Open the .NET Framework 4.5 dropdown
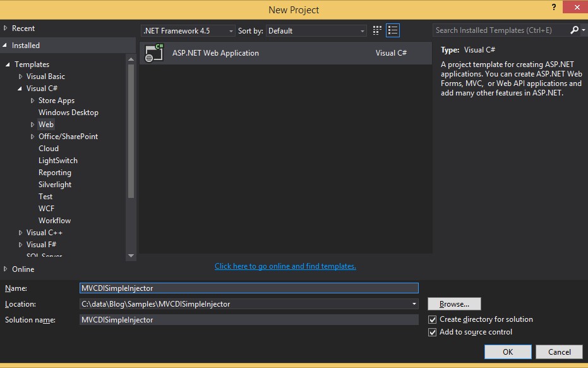Image resolution: width=588 pixels, height=368 pixels. [188, 30]
